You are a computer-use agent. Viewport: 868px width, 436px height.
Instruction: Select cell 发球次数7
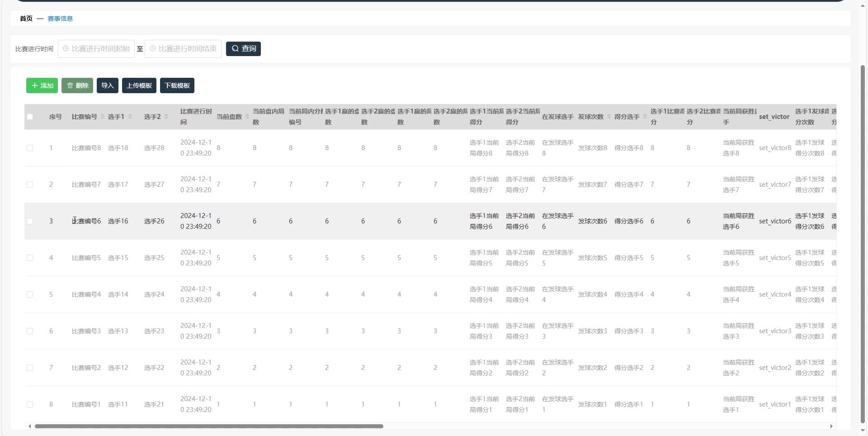click(x=593, y=185)
